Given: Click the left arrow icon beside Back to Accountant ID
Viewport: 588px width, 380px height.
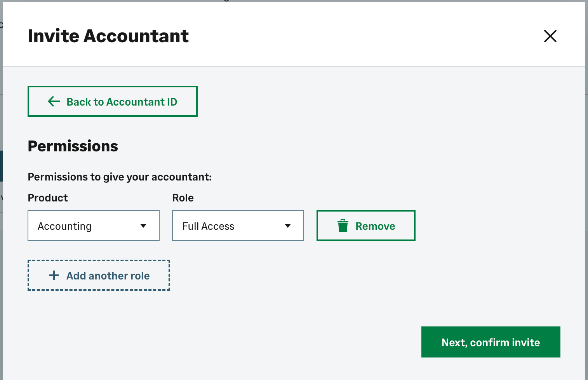Looking at the screenshot, I should [54, 101].
